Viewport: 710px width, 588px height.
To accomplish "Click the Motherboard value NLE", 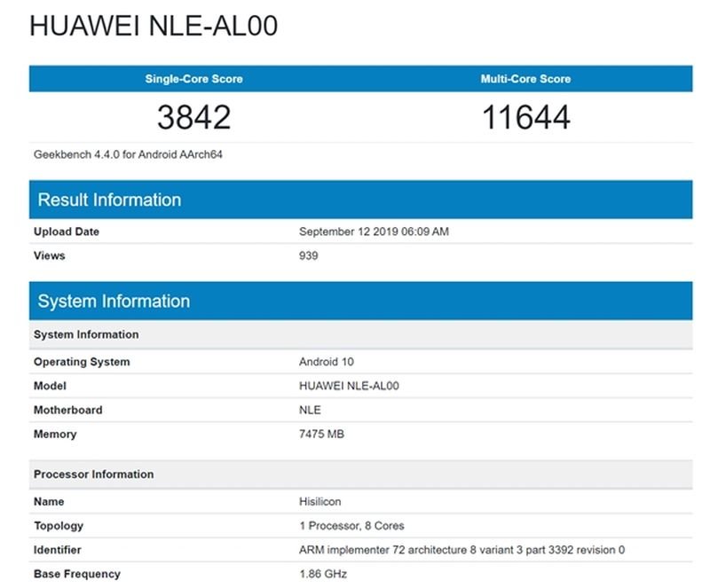I will [310, 410].
